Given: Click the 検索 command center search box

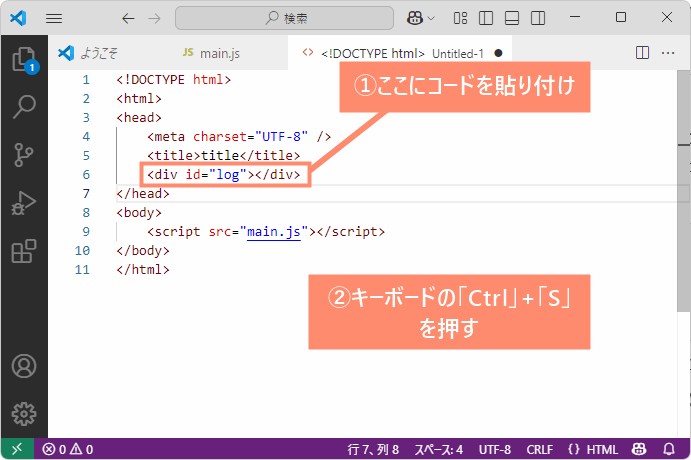Looking at the screenshot, I should click(284, 18).
